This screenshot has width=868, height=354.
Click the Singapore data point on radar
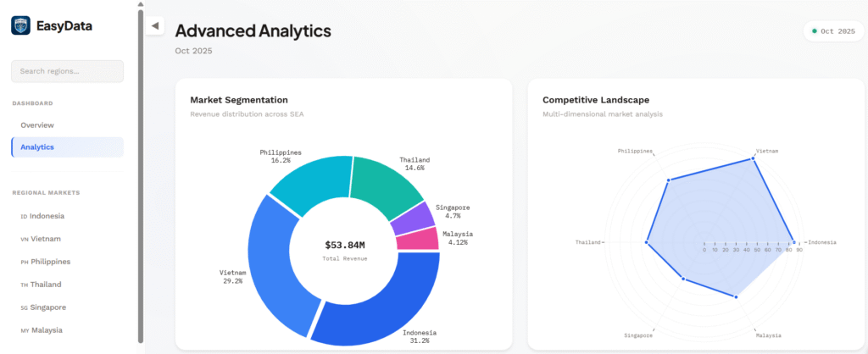coord(684,279)
